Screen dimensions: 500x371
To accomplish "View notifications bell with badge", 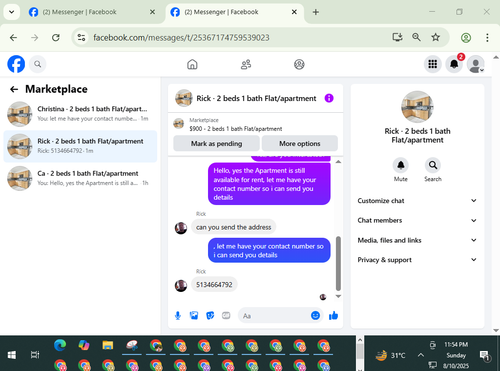I will coord(454,64).
